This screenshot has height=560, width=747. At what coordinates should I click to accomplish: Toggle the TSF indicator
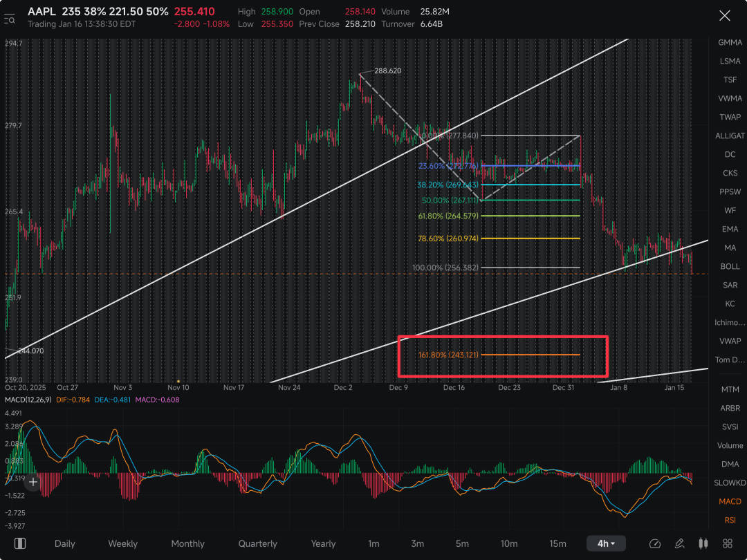(730, 80)
